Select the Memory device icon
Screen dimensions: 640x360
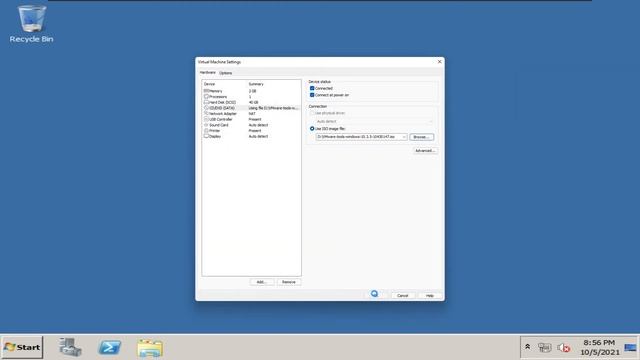tap(206, 91)
